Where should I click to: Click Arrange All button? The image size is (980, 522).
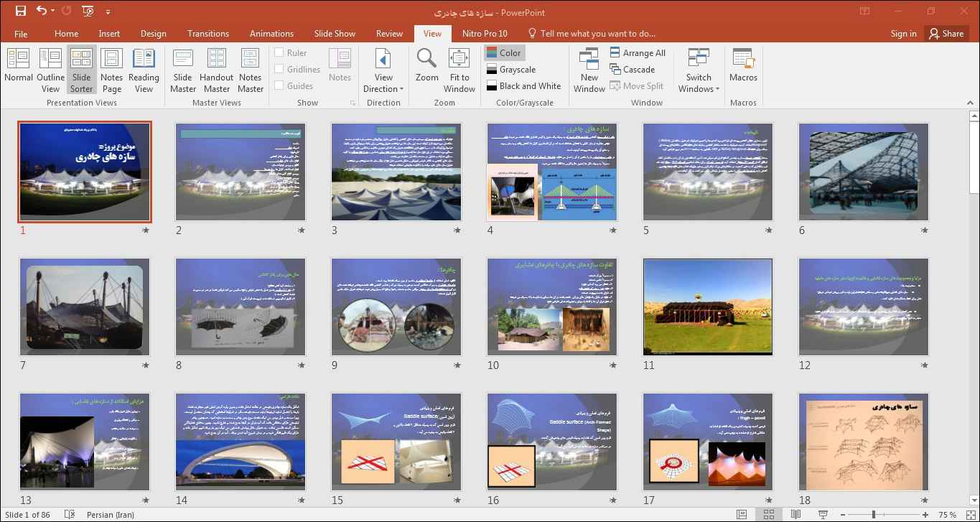coord(638,52)
